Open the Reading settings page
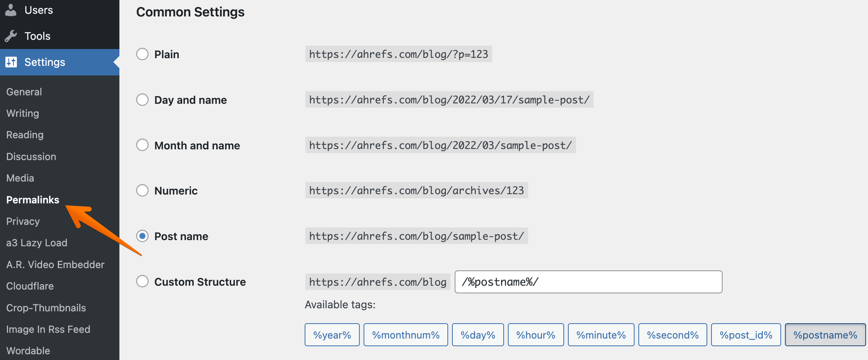 pyautogui.click(x=24, y=134)
